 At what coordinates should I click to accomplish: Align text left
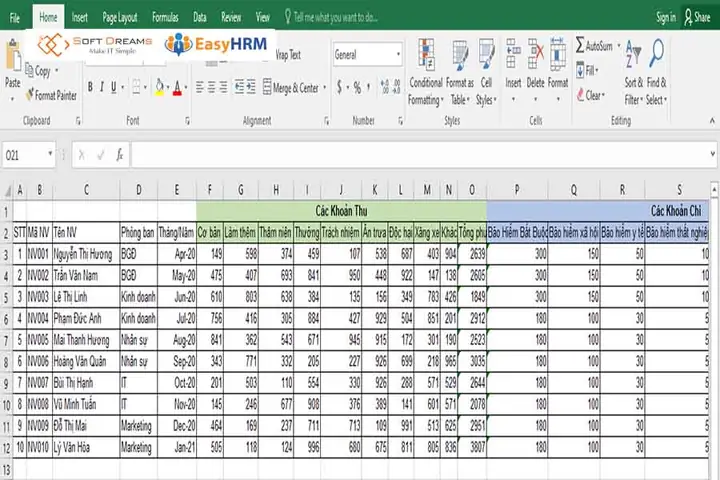200,87
